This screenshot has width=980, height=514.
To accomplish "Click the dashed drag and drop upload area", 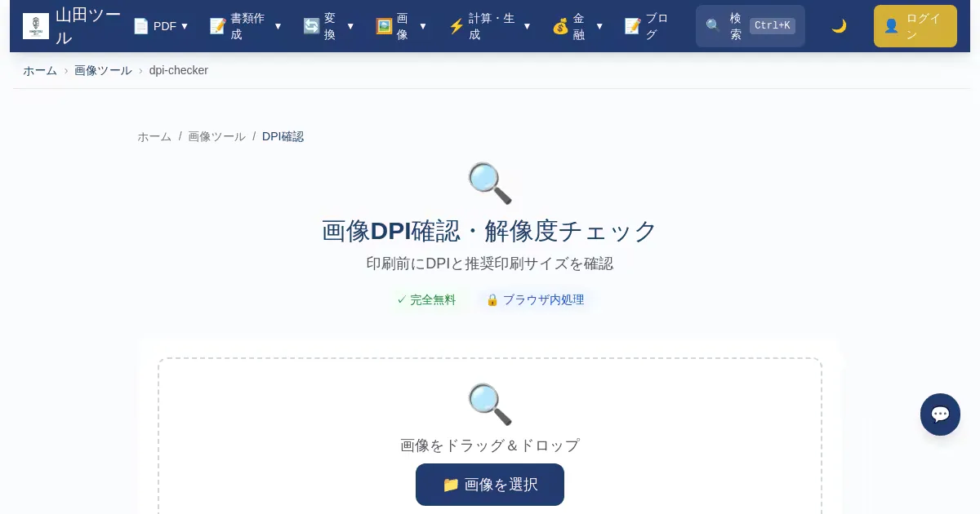I will [490, 436].
